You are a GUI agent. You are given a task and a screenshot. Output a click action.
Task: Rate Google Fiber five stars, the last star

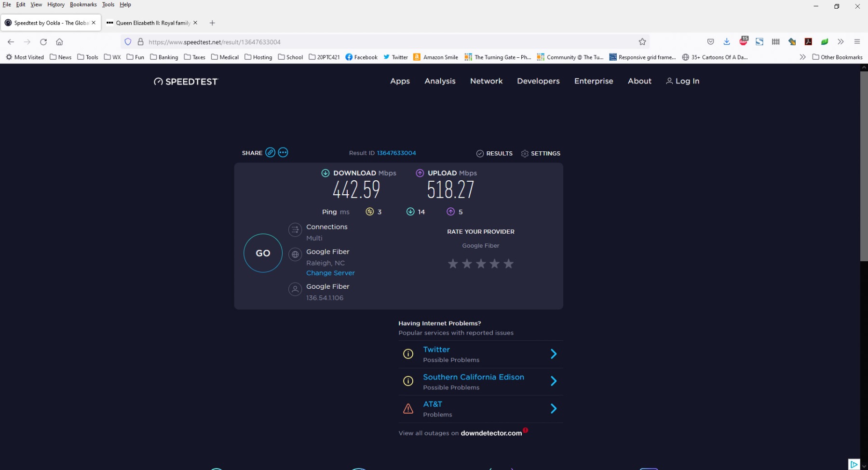point(508,264)
